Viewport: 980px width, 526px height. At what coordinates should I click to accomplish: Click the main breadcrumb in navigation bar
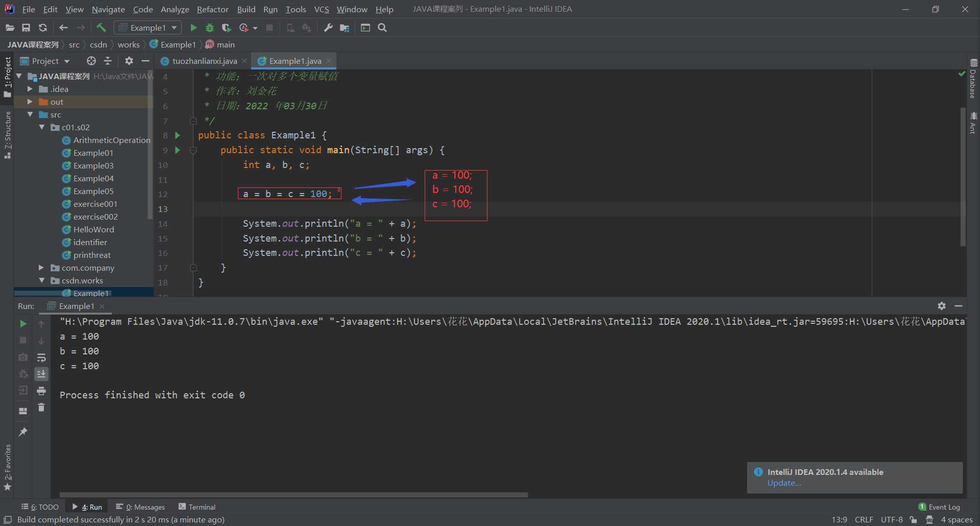coord(220,44)
